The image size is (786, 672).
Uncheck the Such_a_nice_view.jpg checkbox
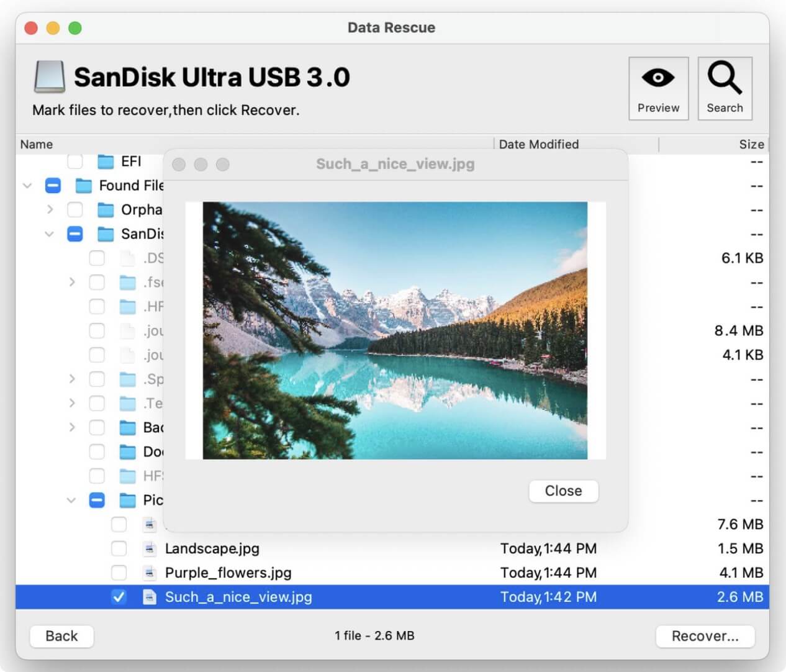(x=119, y=597)
